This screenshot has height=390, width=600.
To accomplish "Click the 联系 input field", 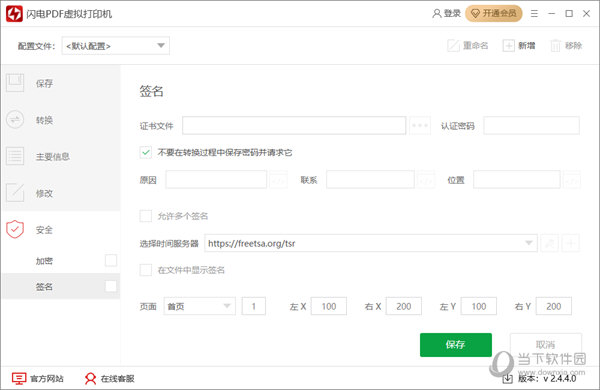I will [370, 179].
